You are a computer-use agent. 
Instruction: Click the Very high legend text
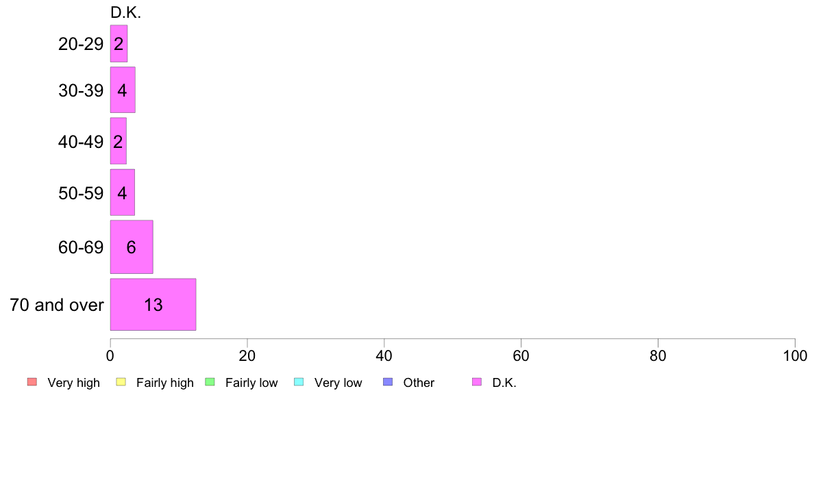(x=73, y=383)
